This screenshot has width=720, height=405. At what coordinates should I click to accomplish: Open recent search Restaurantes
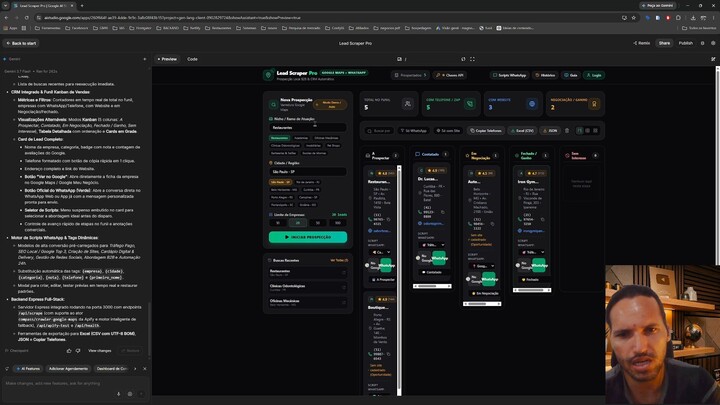(x=308, y=272)
